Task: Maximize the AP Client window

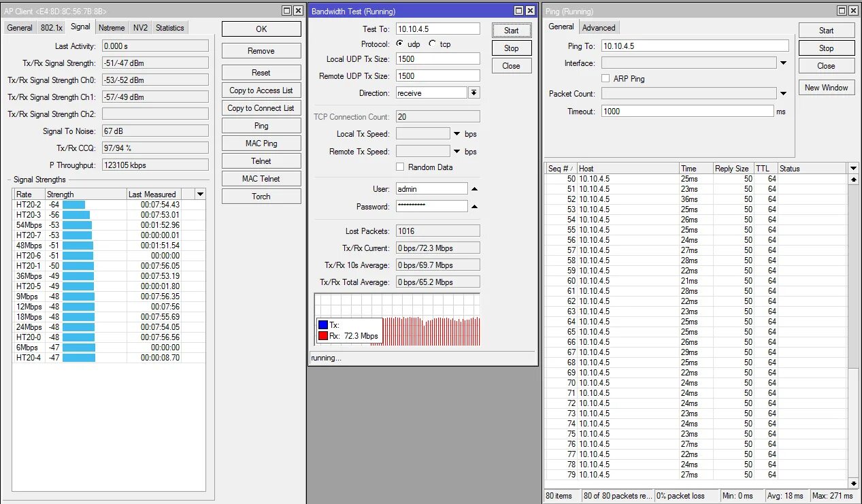Action: click(287, 11)
